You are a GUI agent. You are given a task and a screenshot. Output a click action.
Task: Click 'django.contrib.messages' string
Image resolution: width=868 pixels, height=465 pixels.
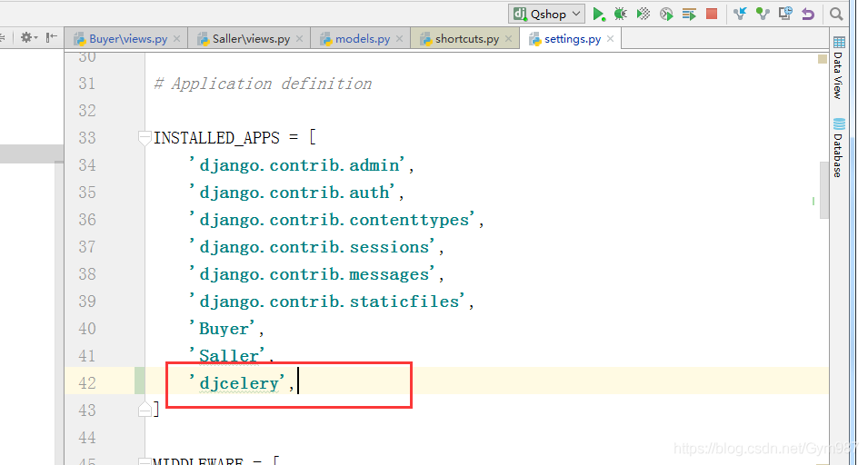313,273
